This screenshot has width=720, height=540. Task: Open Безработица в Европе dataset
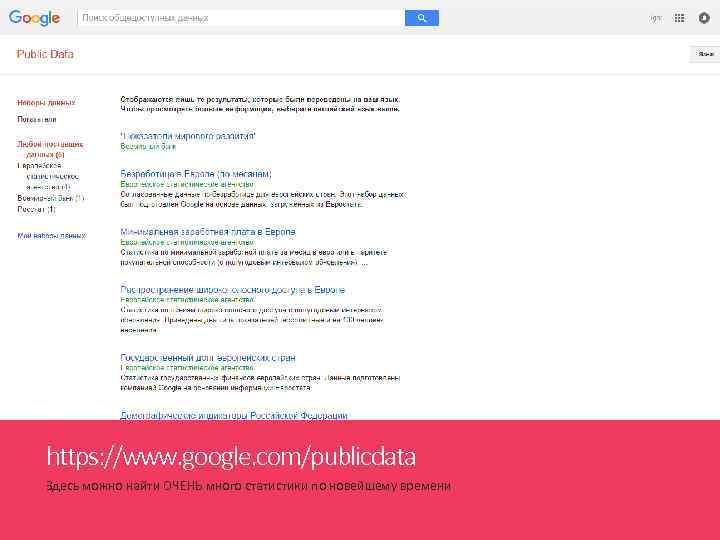tap(196, 174)
